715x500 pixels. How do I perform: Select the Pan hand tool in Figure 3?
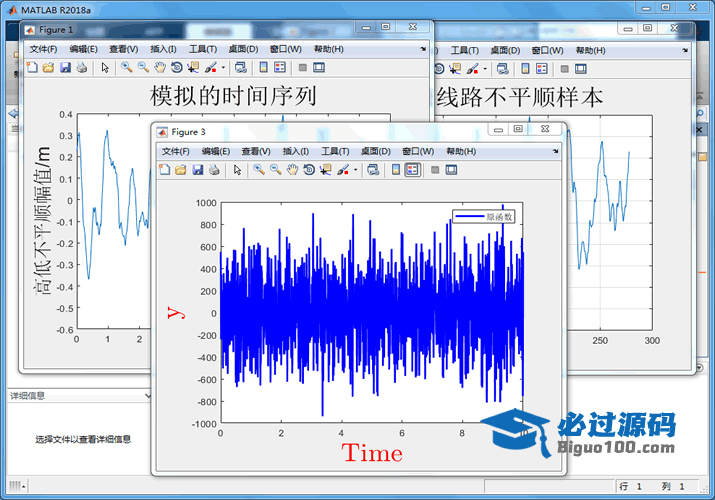coord(293,170)
